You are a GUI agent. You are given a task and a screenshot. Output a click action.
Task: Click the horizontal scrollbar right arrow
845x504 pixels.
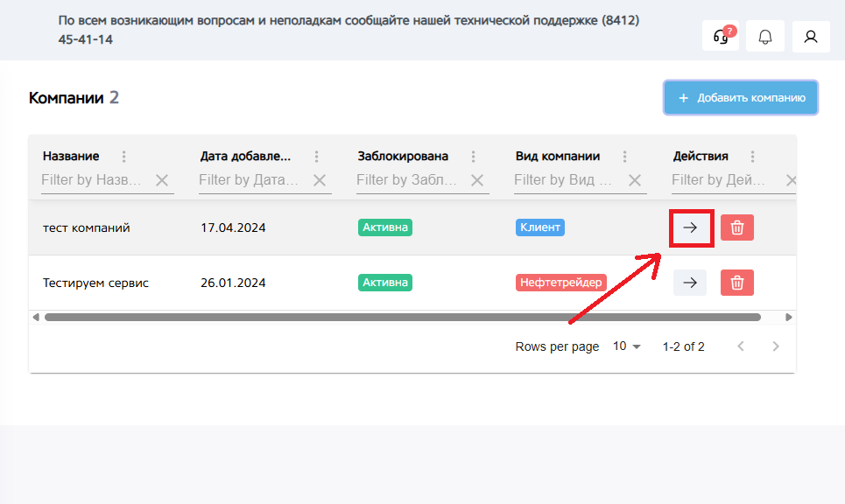pyautogui.click(x=788, y=317)
